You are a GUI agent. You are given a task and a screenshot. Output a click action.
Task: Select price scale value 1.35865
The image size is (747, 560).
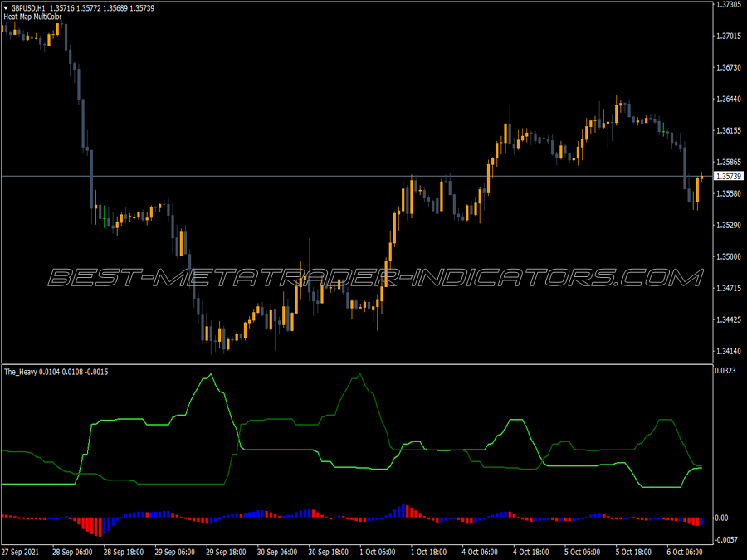point(729,162)
